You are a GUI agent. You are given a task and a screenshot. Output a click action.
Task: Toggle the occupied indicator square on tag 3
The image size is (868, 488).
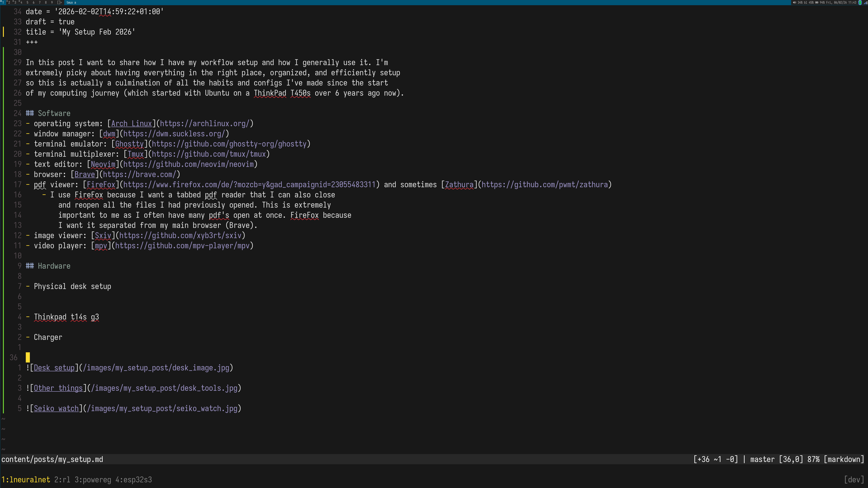13,1
